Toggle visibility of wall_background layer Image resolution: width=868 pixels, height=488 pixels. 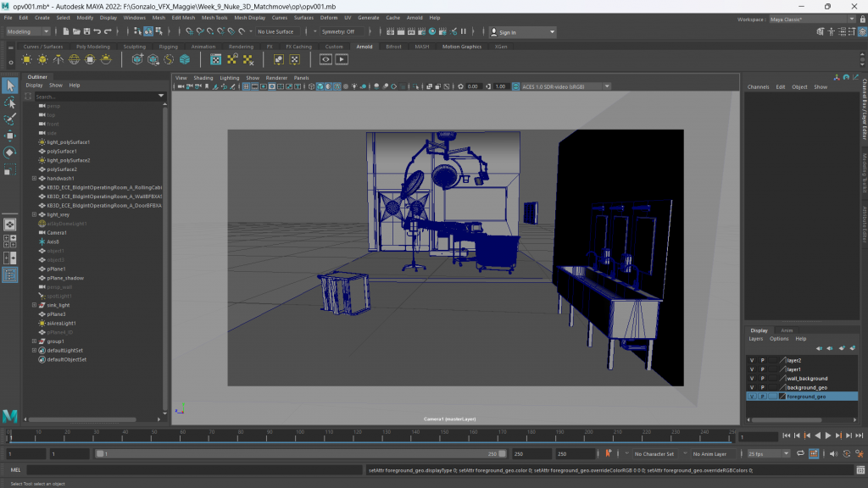click(x=752, y=379)
